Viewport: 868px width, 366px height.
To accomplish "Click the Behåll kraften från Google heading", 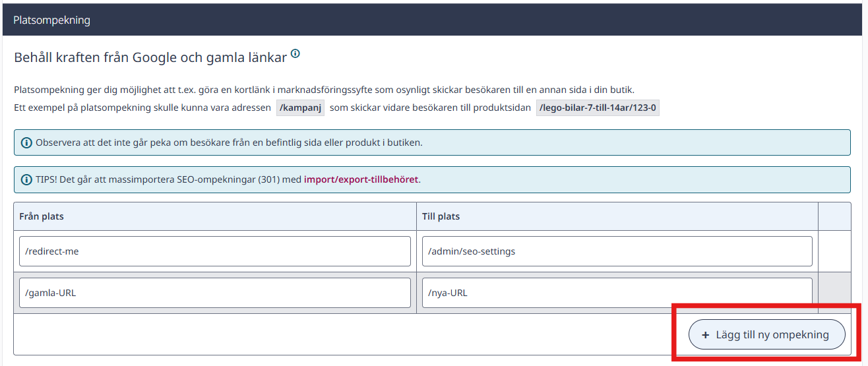I will point(150,57).
